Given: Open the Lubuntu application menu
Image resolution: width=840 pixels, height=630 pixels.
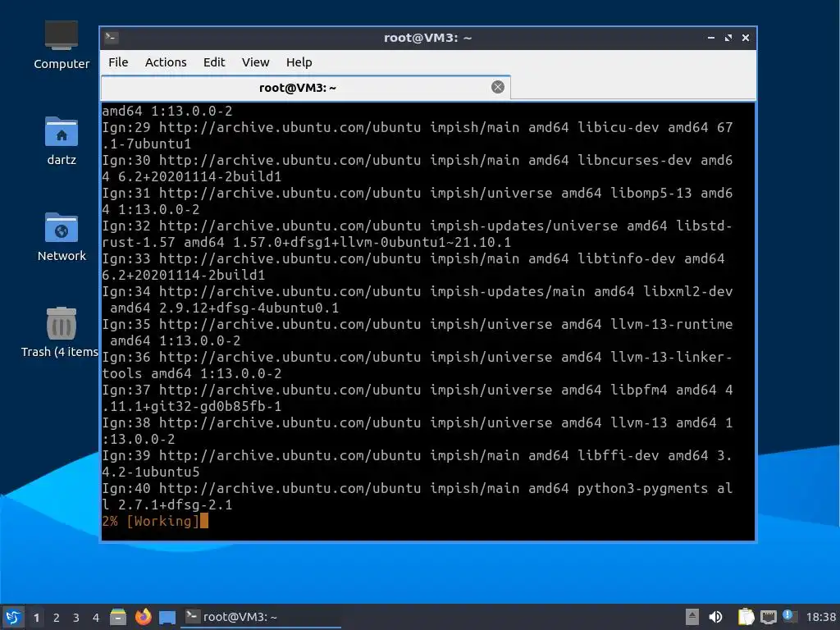Looking at the screenshot, I should click(x=13, y=617).
